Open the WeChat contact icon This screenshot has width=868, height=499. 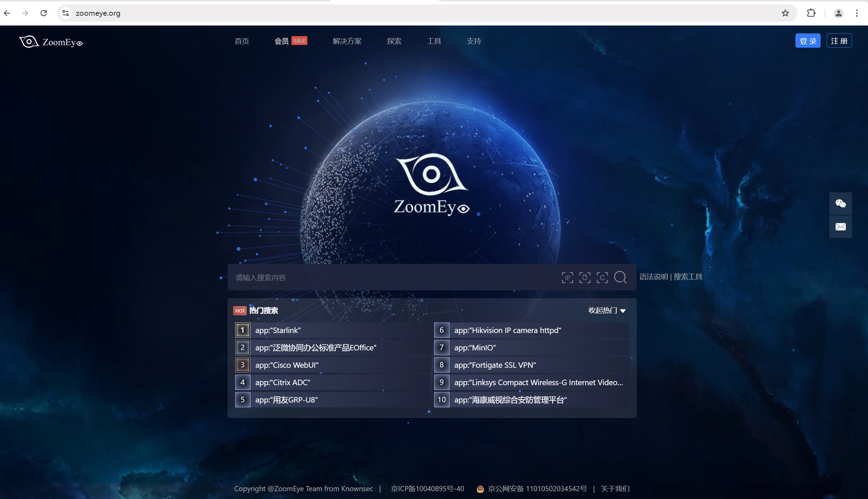840,203
